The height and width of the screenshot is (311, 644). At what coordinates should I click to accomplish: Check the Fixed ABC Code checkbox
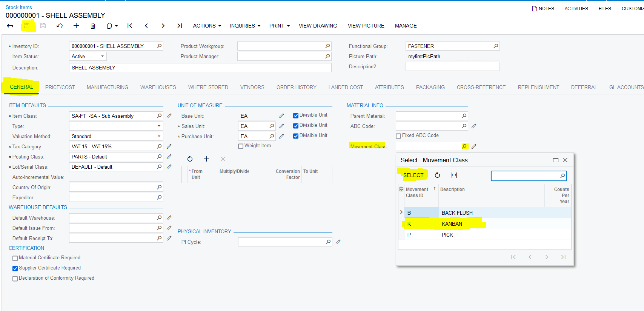pos(398,136)
